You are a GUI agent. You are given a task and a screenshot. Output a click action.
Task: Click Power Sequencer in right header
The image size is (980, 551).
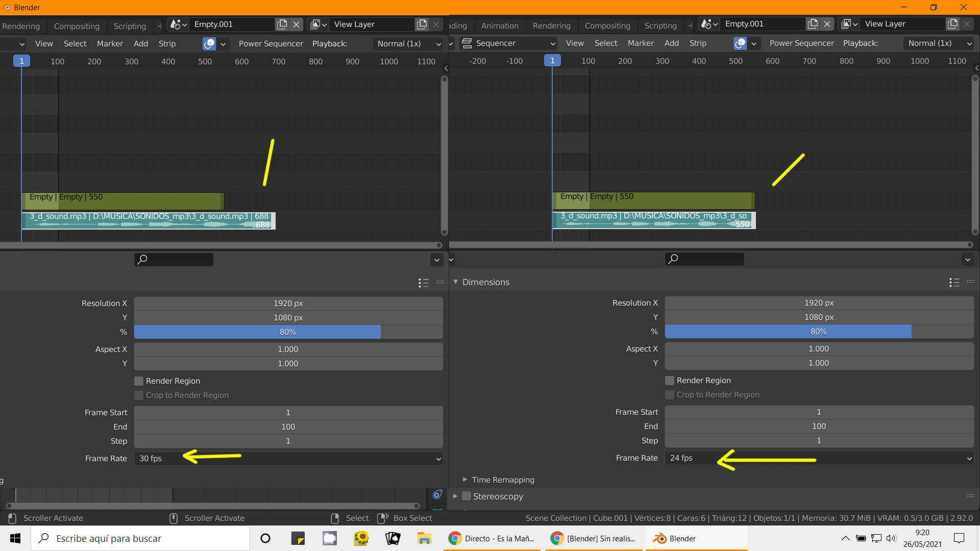pos(801,43)
